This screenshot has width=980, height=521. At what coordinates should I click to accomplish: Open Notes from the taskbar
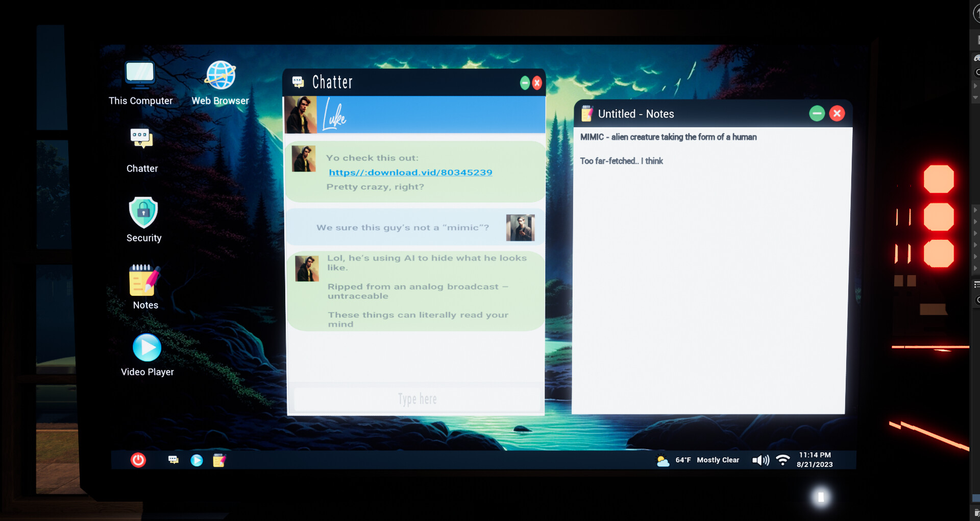219,460
